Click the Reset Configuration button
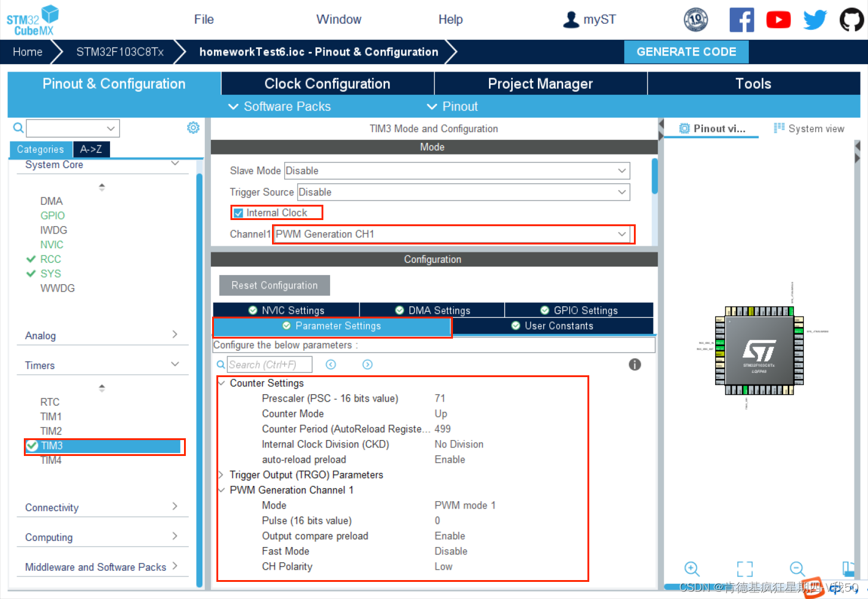 click(274, 285)
